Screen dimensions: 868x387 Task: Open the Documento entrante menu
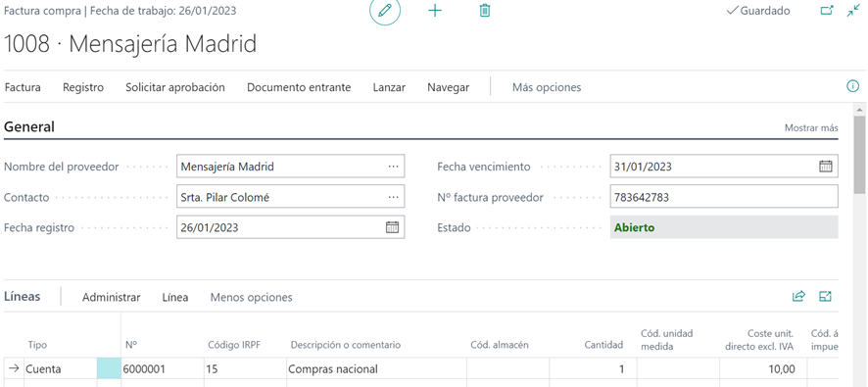[x=299, y=87]
